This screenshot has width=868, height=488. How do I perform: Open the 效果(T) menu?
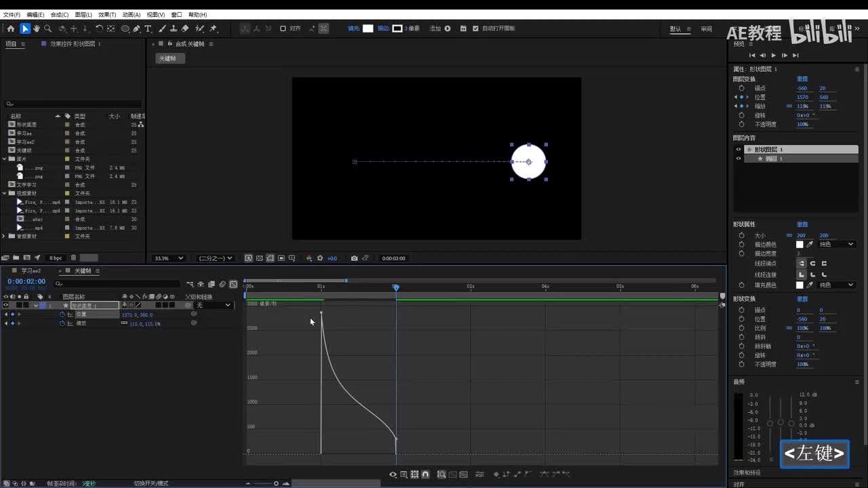[107, 14]
